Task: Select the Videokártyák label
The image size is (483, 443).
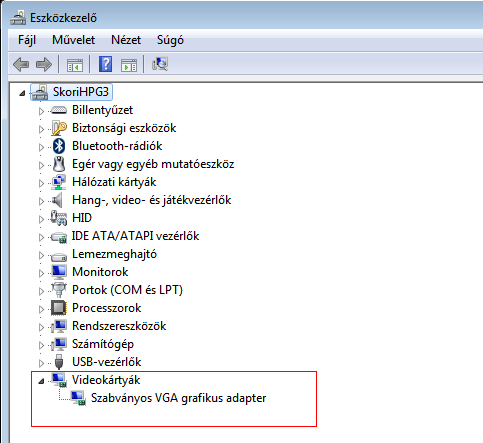Action: pyautogui.click(x=106, y=380)
